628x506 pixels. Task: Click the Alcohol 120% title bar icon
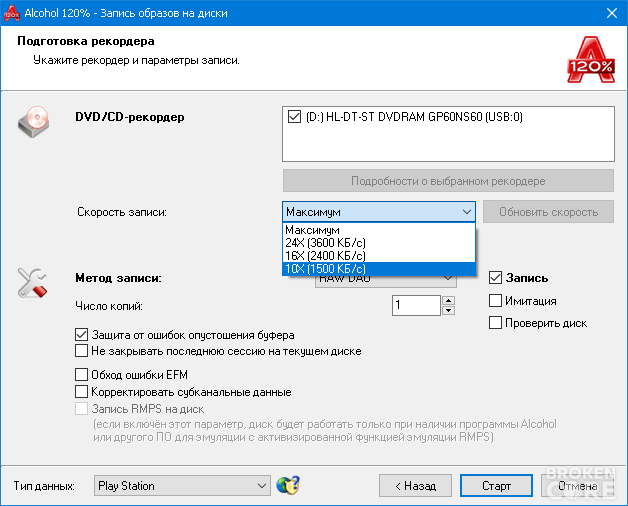(x=11, y=13)
